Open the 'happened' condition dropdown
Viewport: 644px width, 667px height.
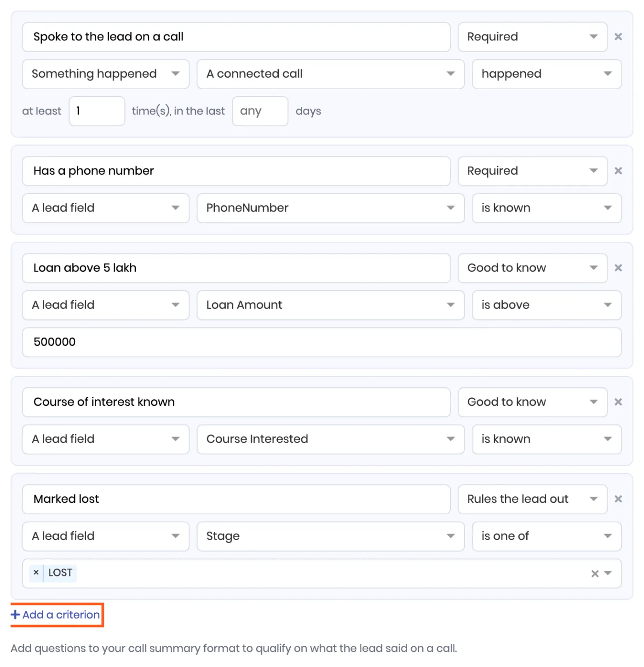546,74
